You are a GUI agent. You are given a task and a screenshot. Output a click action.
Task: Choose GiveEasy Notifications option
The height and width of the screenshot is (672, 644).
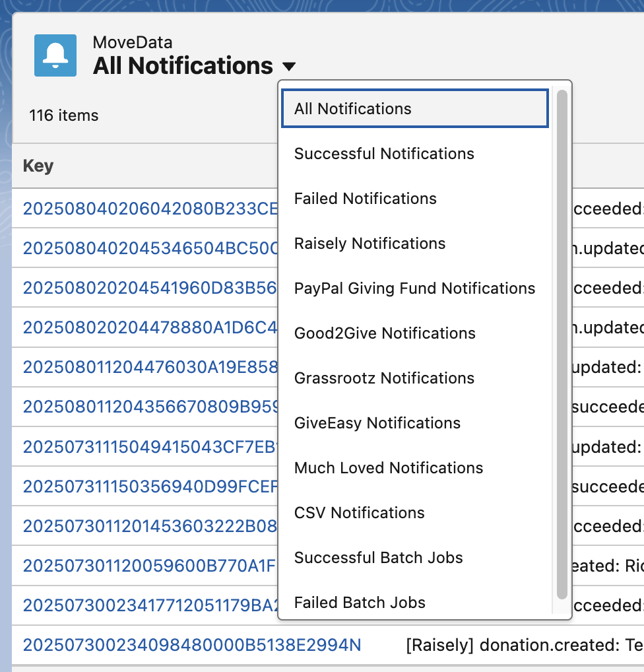377,423
